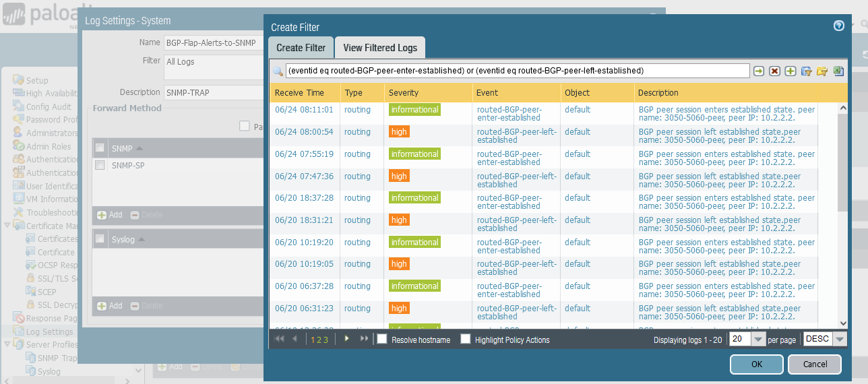The image size is (868, 384).
Task: Sort the SNMP column with its arrow
Action: pos(139,148)
